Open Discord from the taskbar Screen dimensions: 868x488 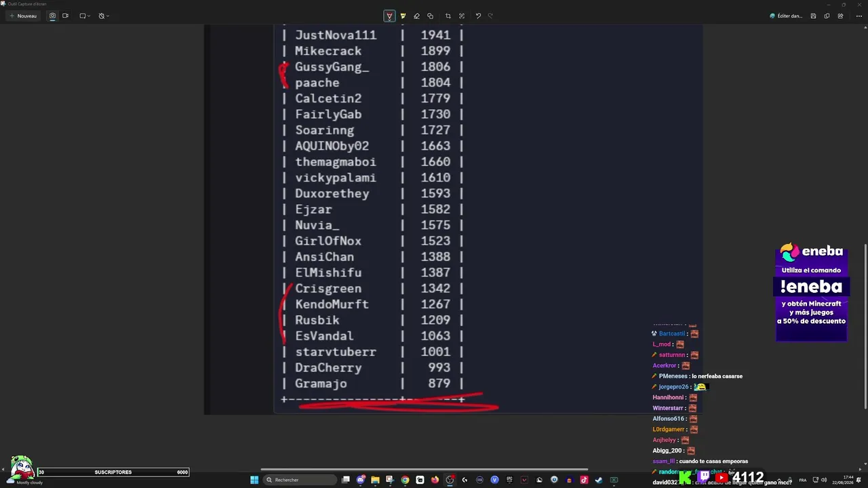point(361,480)
